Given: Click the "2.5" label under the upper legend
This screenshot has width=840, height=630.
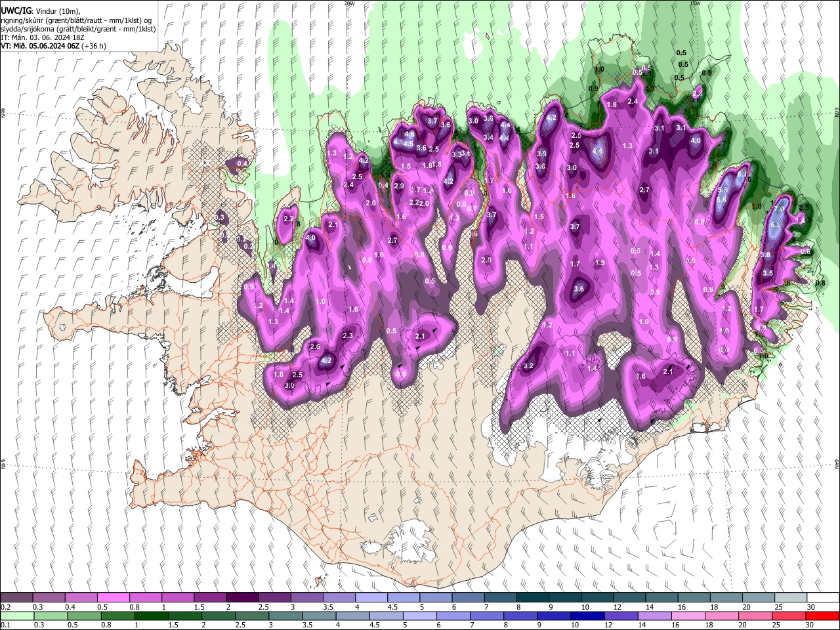Looking at the screenshot, I should tap(263, 607).
